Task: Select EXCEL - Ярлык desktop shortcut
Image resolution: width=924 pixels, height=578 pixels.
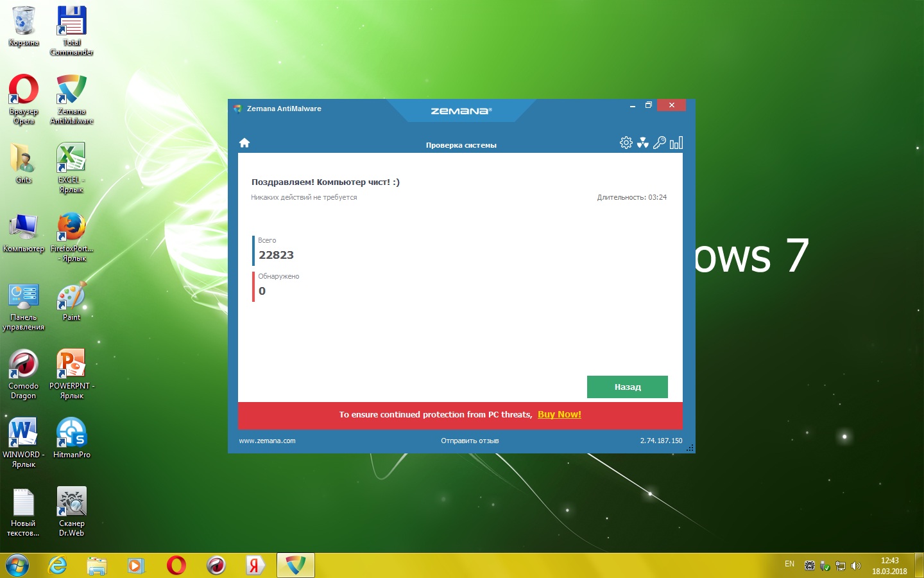Action: coord(72,168)
